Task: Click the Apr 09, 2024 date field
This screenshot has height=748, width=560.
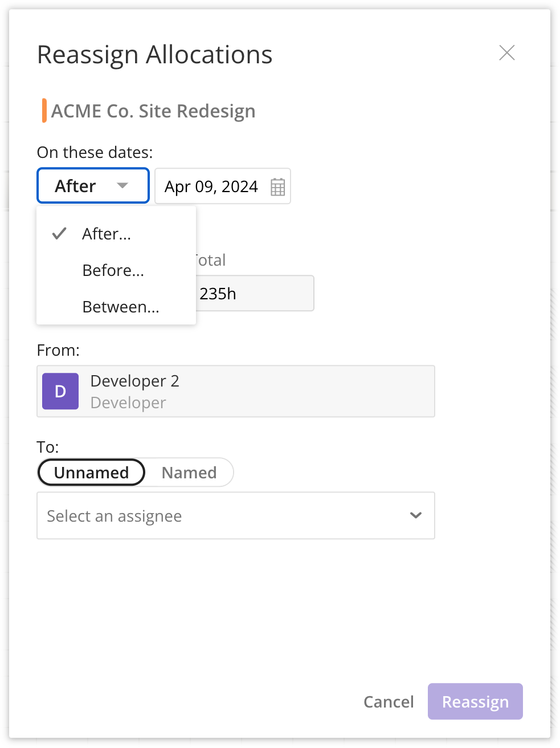Action: click(211, 186)
